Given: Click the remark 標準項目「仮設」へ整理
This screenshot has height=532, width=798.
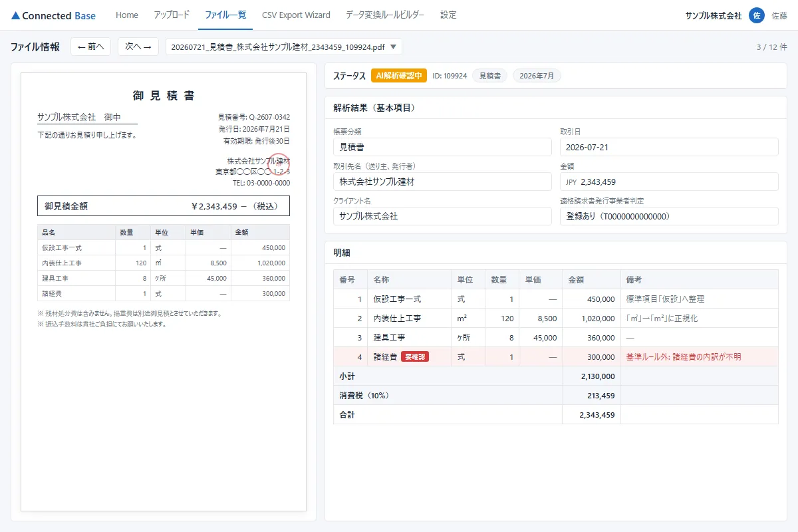Looking at the screenshot, I should click(x=665, y=299).
